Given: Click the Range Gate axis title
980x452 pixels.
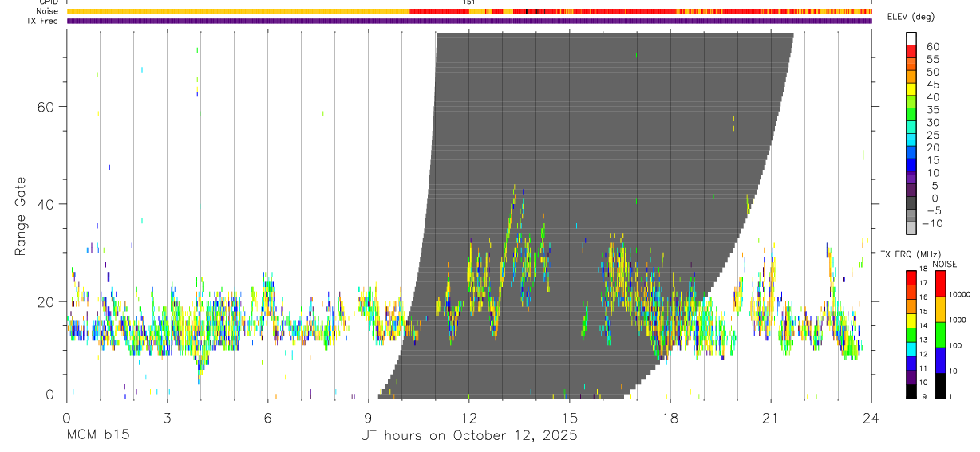Looking at the screenshot, I should click(21, 216).
